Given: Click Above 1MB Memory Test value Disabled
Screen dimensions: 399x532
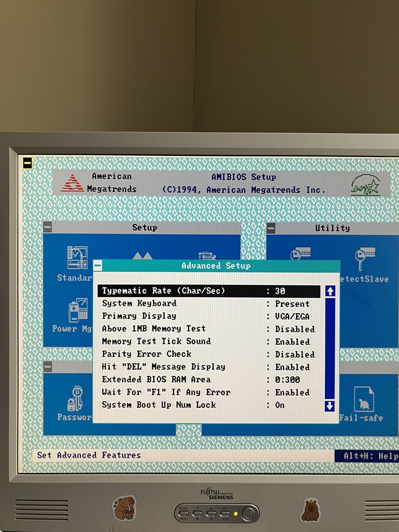Looking at the screenshot, I should click(x=295, y=329).
